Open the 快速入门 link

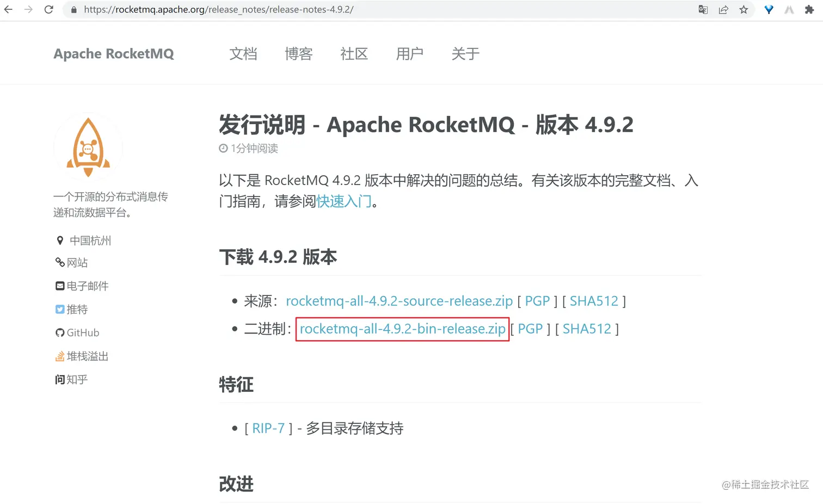coord(343,201)
